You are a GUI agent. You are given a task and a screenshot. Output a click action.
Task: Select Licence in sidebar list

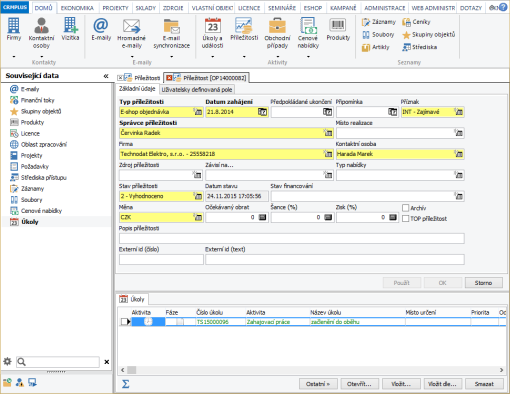(25, 134)
